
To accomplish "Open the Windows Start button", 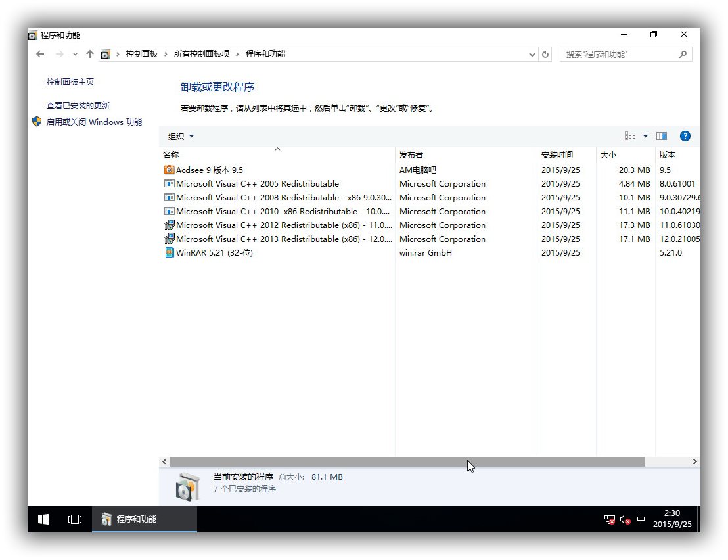I will 43,519.
